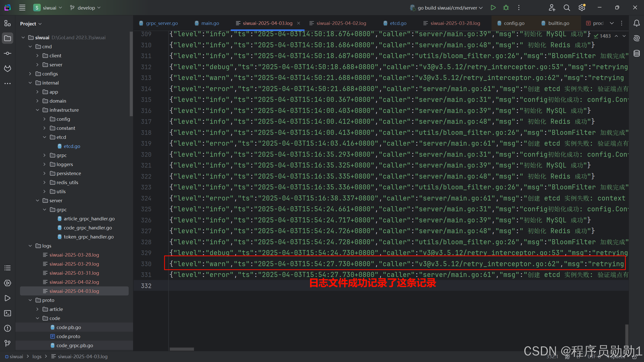Open the Commit tool window

point(8,53)
